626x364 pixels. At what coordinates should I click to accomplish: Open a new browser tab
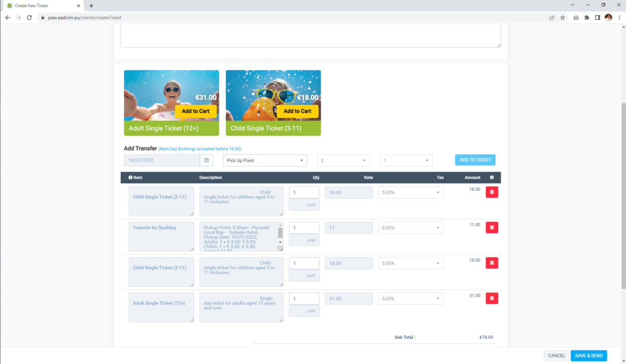pyautogui.click(x=91, y=6)
